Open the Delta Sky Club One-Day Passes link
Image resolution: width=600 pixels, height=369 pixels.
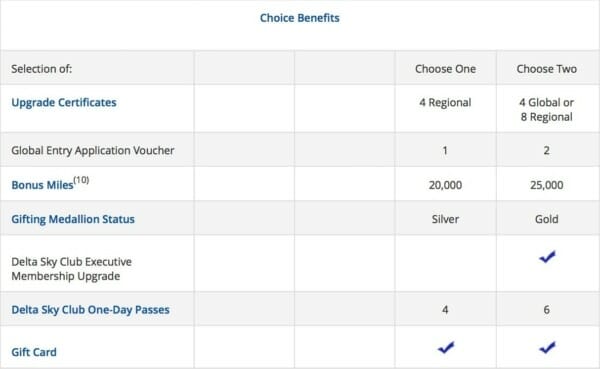(90, 310)
